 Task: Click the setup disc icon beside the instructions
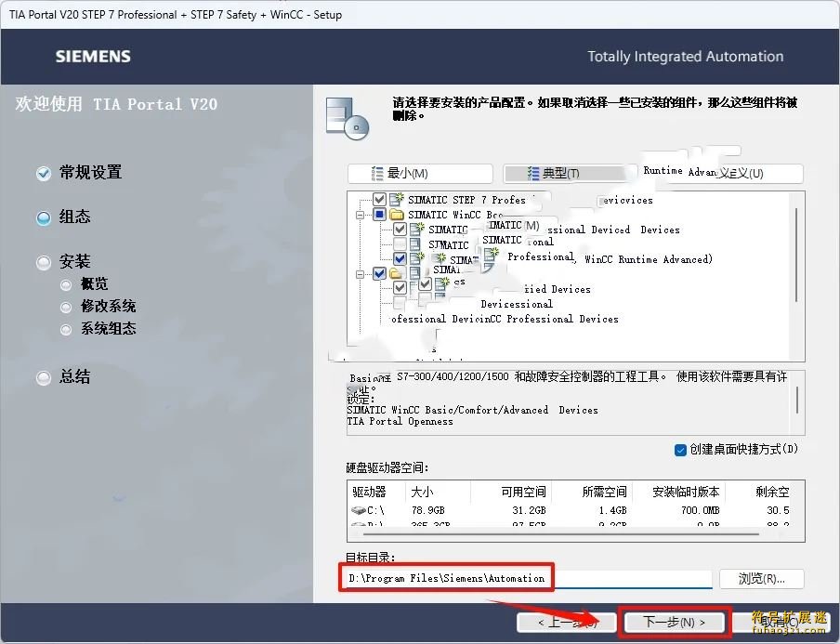[348, 119]
